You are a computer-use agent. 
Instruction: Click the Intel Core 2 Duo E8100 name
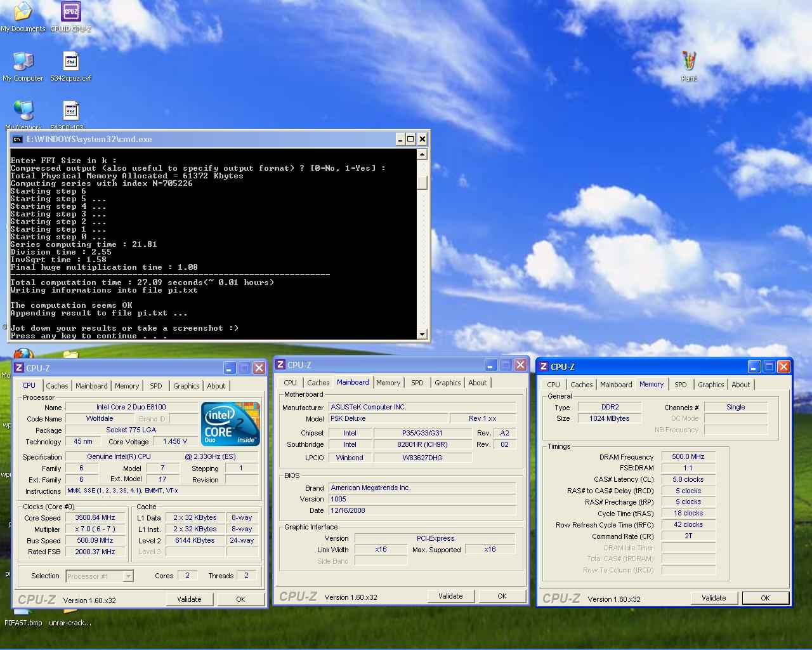(x=131, y=407)
